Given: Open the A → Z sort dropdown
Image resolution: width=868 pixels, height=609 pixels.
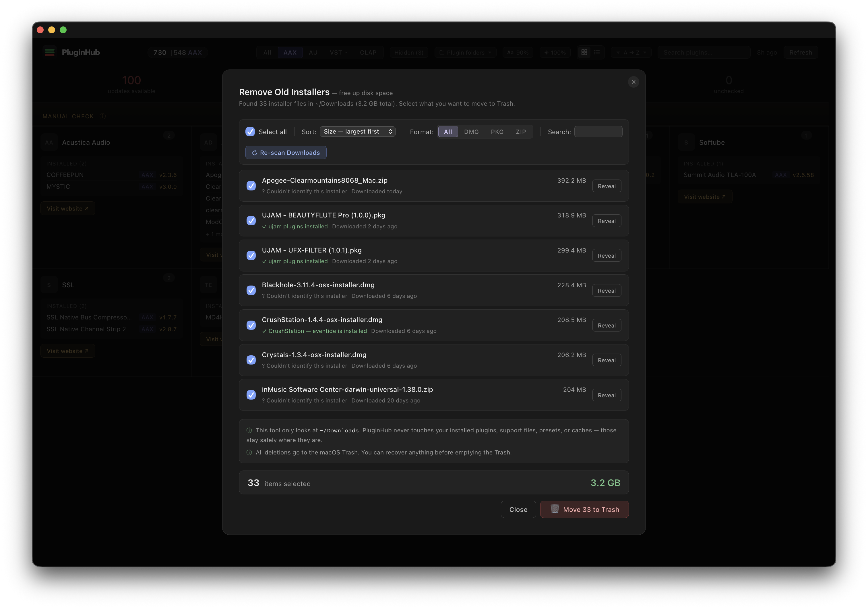Looking at the screenshot, I should coord(631,53).
